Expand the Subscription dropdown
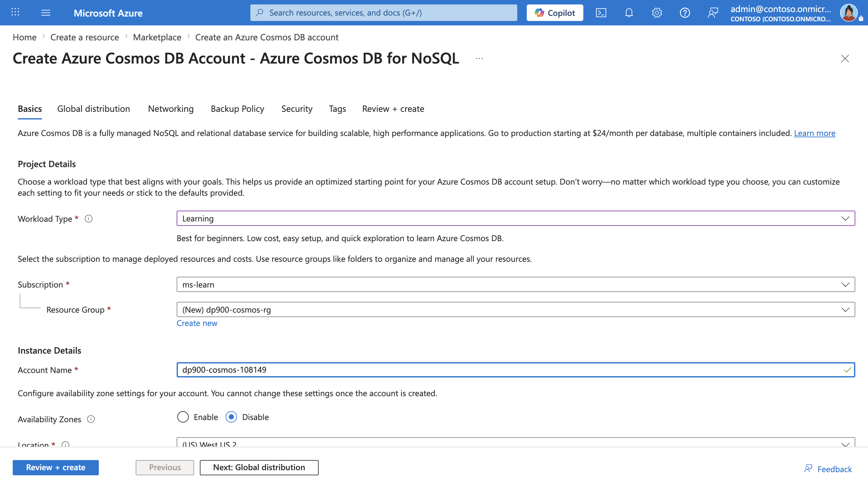This screenshot has height=488, width=868. point(516,284)
